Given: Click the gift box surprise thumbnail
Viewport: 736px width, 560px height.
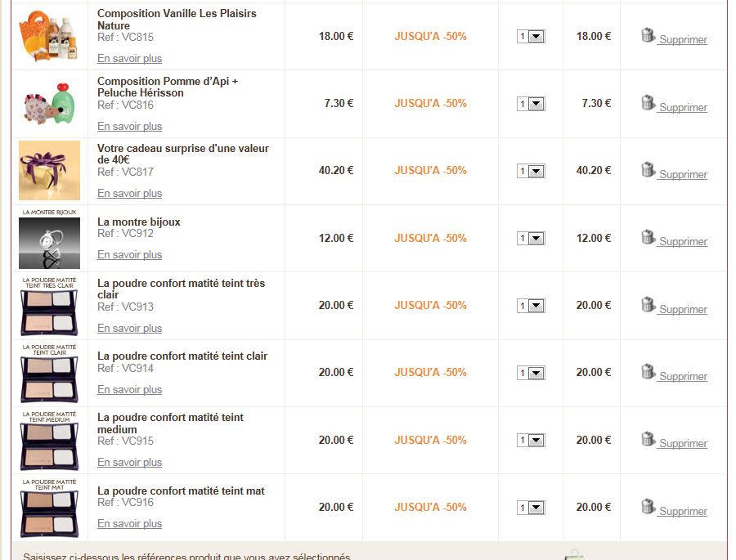Looking at the screenshot, I should pos(49,170).
